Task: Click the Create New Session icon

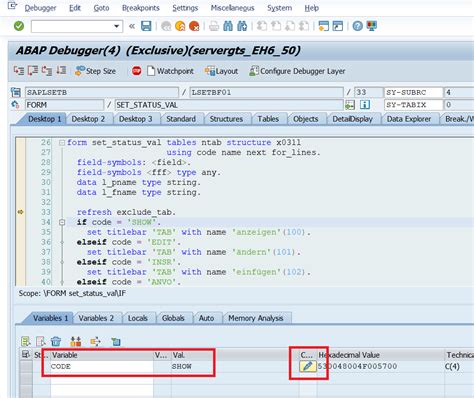Action: pyautogui.click(x=323, y=26)
